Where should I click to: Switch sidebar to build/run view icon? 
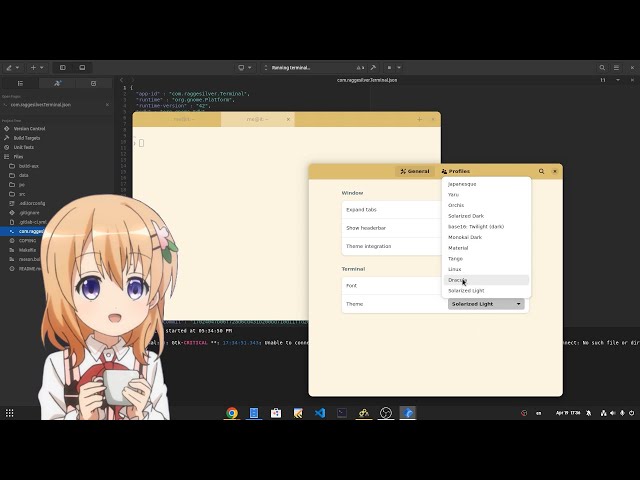pos(57,83)
